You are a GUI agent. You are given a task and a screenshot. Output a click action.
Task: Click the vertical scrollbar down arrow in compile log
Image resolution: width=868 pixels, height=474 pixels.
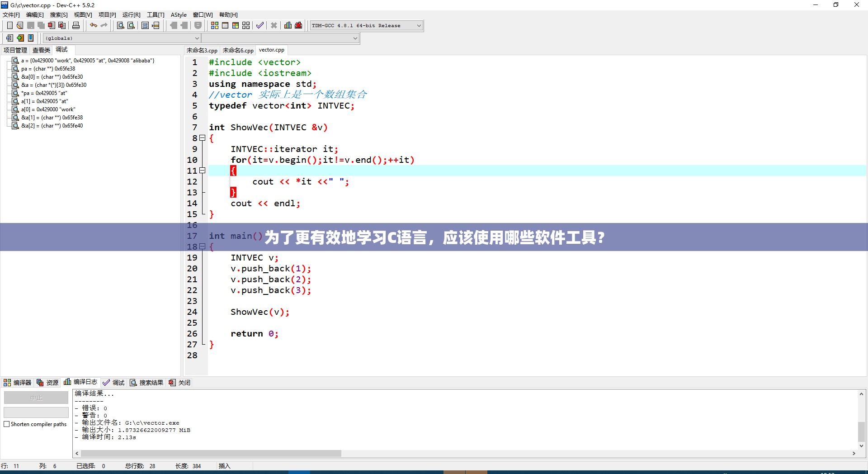point(862,446)
